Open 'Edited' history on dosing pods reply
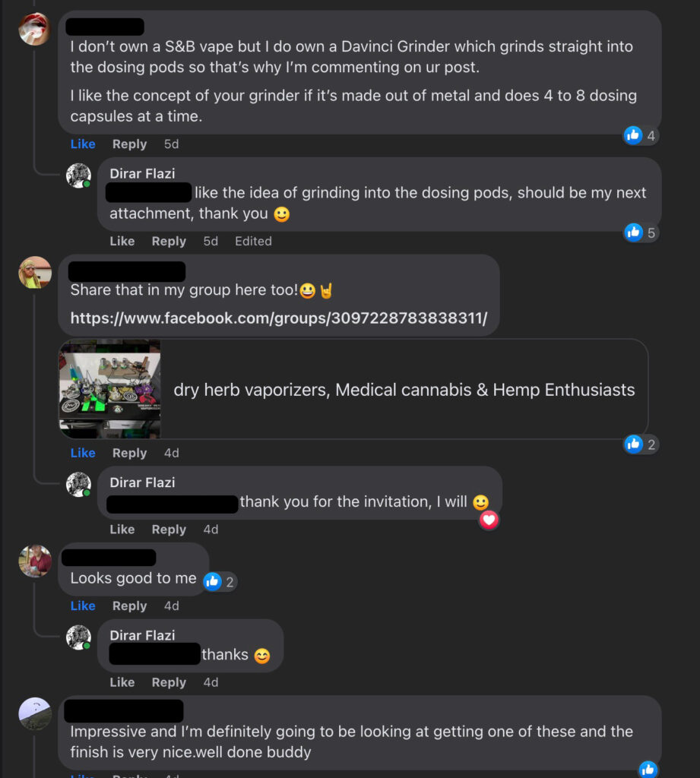700x778 pixels. [253, 241]
